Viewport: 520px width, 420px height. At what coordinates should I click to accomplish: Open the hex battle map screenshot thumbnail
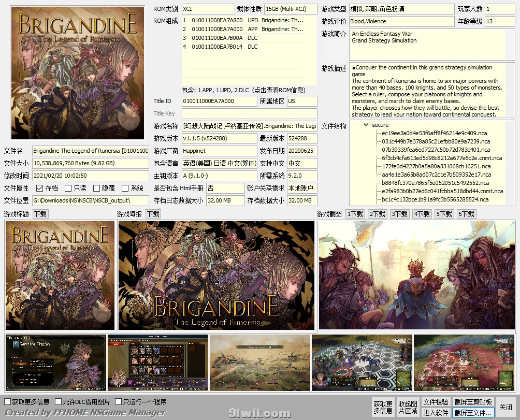[x=362, y=363]
